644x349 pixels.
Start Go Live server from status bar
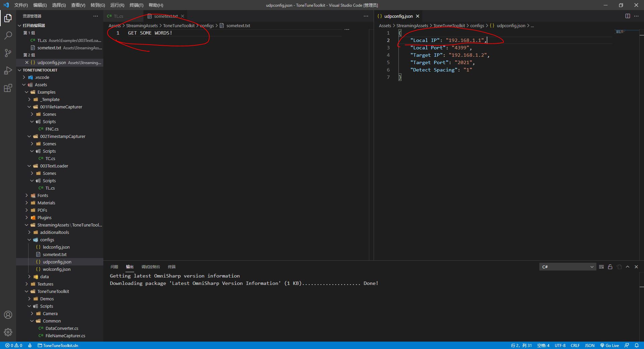[x=609, y=345]
